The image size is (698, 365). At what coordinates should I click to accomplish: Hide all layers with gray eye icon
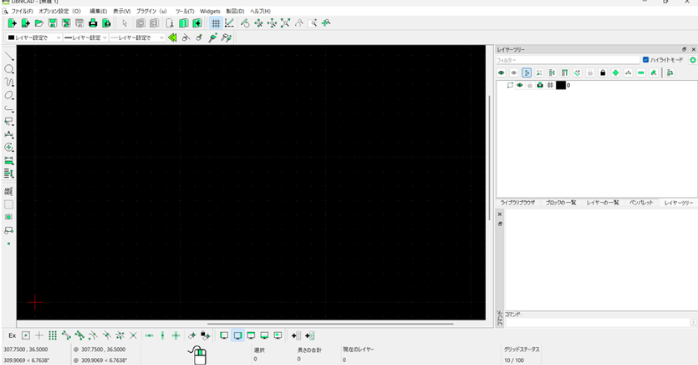click(514, 73)
